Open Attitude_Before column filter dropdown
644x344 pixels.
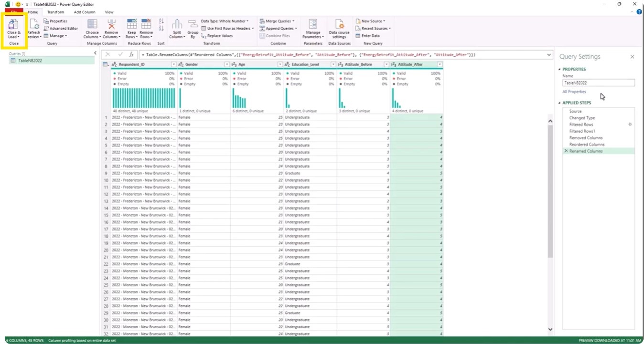tap(386, 64)
